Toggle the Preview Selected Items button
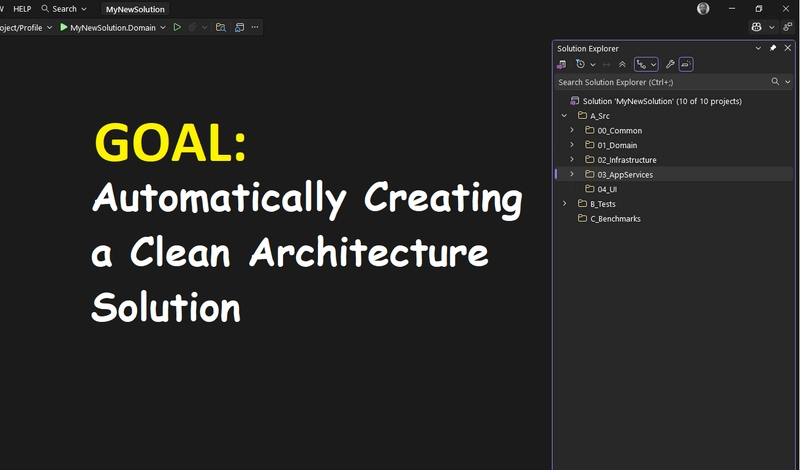 pyautogui.click(x=686, y=64)
